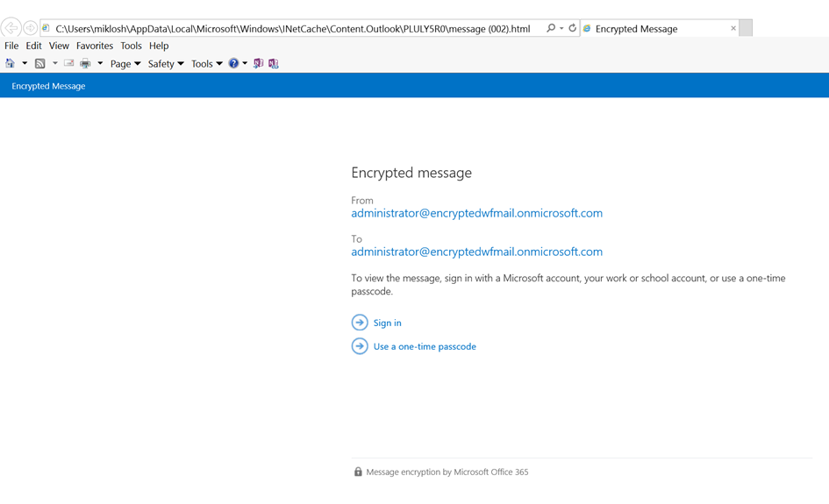This screenshot has height=504, width=829.
Task: Open the Favorites menu
Action: click(x=94, y=46)
